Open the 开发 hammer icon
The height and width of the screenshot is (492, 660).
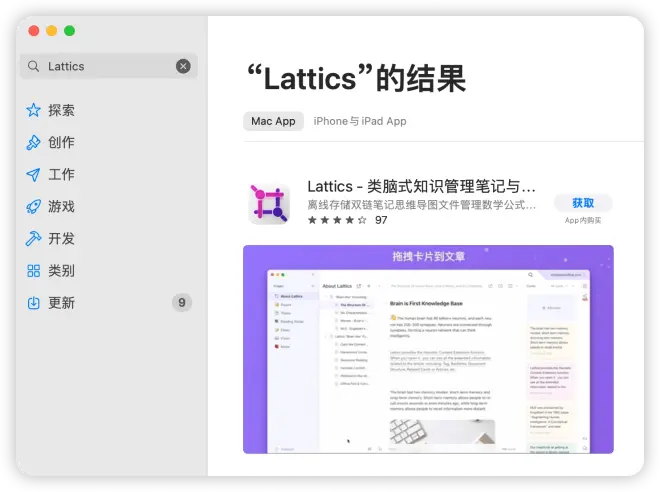click(33, 239)
